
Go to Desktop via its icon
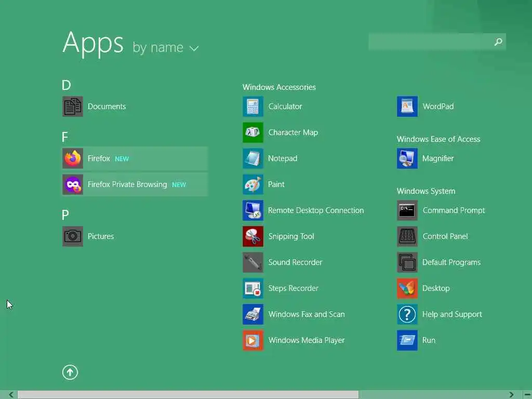point(407,288)
